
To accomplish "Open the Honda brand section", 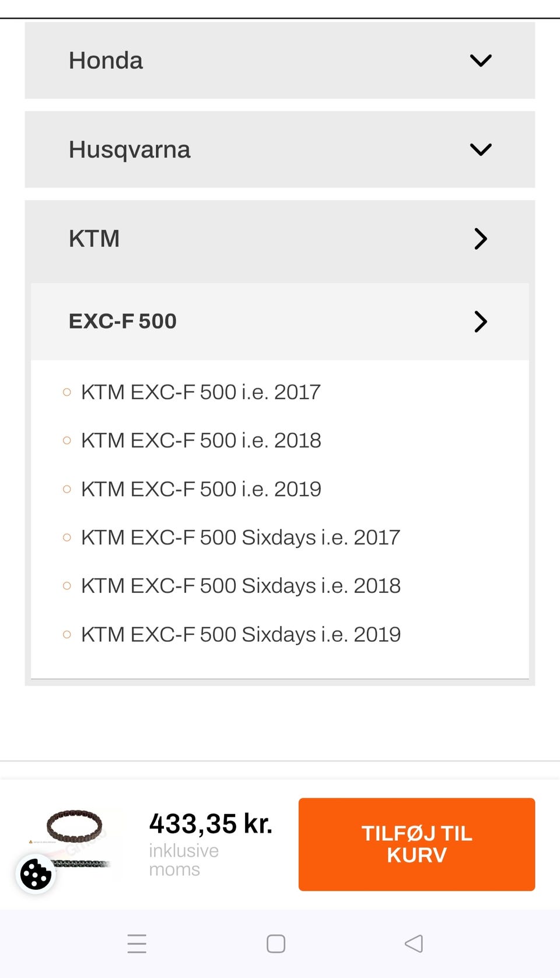I will pyautogui.click(x=106, y=61).
